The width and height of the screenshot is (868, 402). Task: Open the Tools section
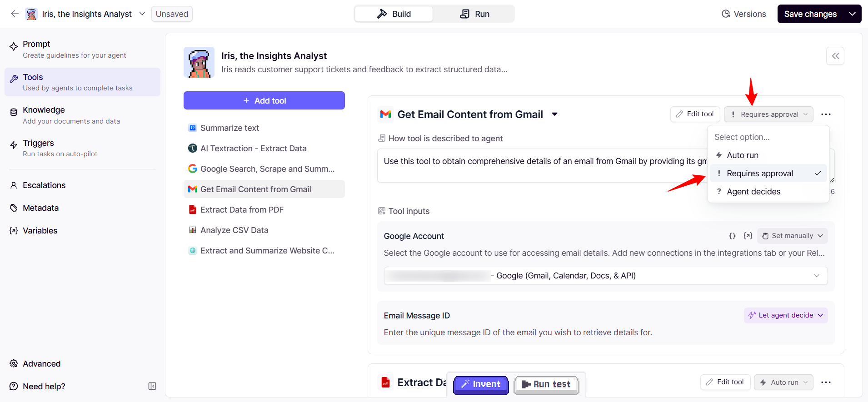82,82
